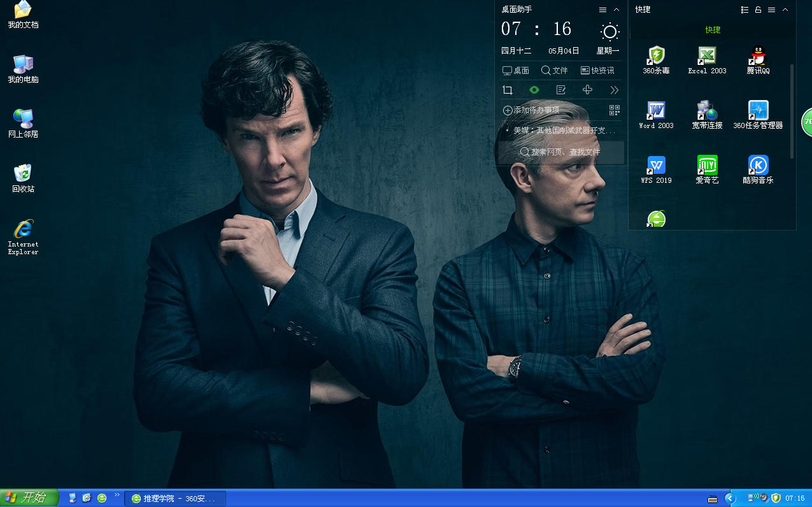Image resolution: width=812 pixels, height=507 pixels.
Task: Click the date 05月04日 in 桌面助手
Action: 564,51
